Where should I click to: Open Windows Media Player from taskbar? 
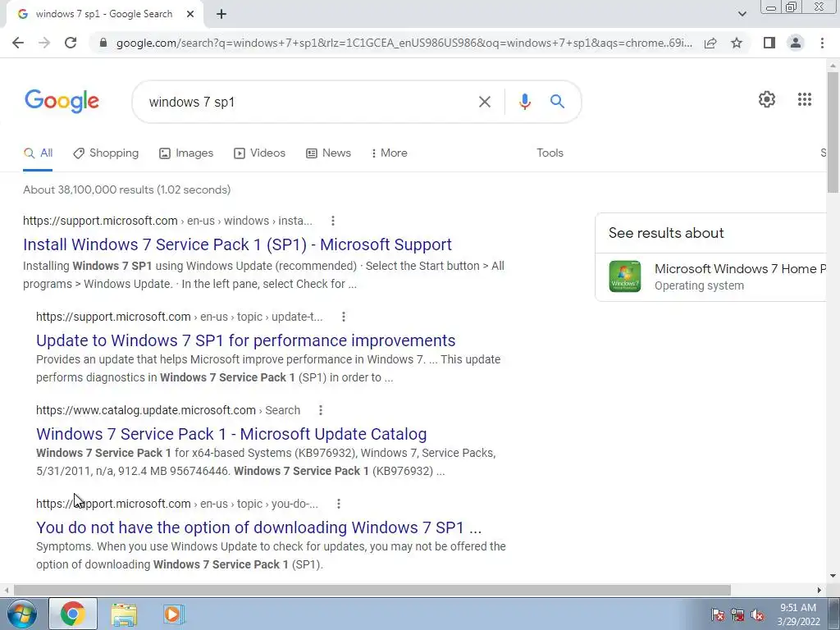pyautogui.click(x=173, y=614)
